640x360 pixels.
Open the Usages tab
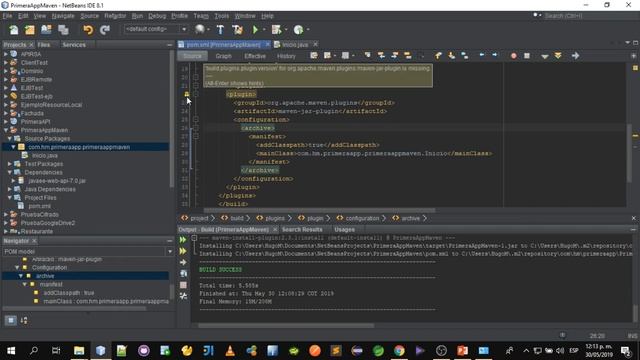[x=344, y=229]
